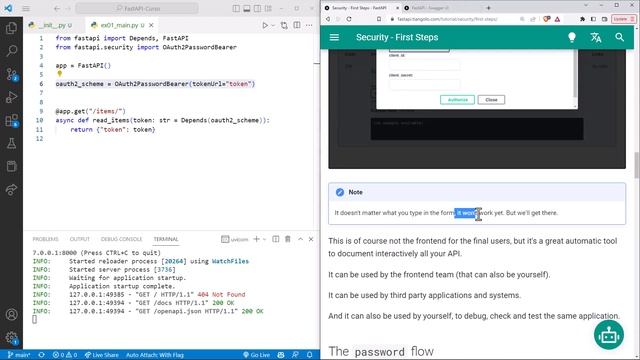The image size is (640, 360).
Task: Toggle Auto Attach: With Flag
Action: pyautogui.click(x=155, y=355)
